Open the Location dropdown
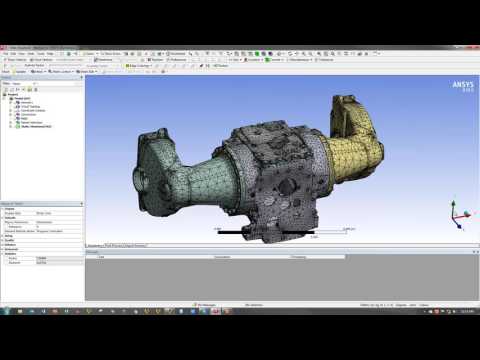The width and height of the screenshot is (480, 360). point(253,60)
